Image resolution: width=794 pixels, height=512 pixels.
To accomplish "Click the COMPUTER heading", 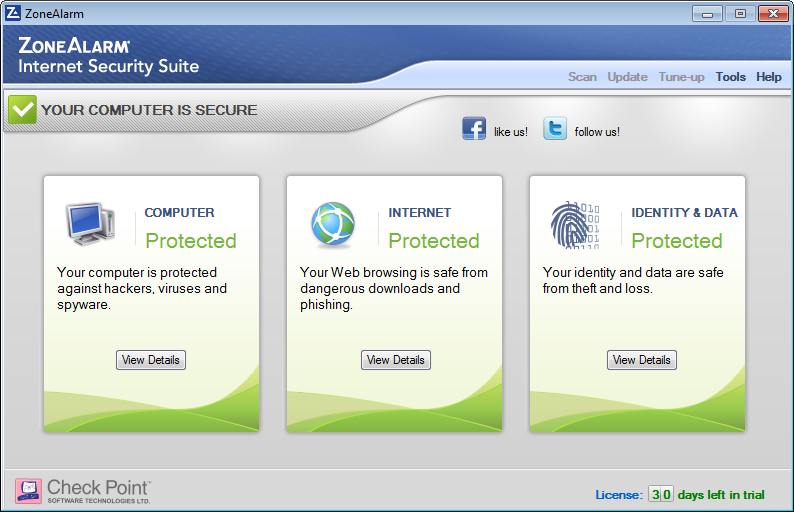I will point(179,213).
